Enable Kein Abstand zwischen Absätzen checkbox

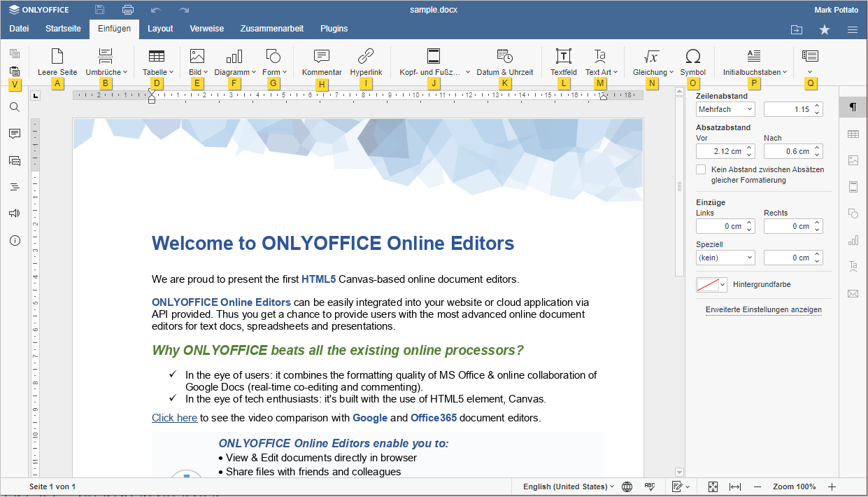click(701, 170)
